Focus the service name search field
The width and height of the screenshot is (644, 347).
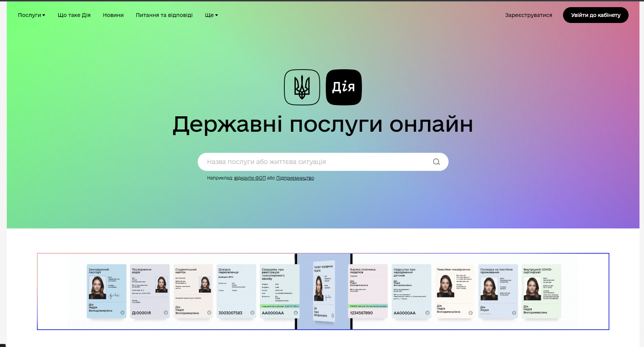pyautogui.click(x=316, y=162)
